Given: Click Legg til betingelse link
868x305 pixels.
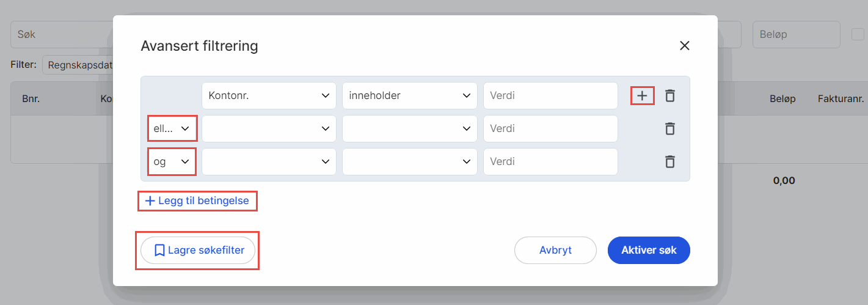Looking at the screenshot, I should [x=198, y=201].
